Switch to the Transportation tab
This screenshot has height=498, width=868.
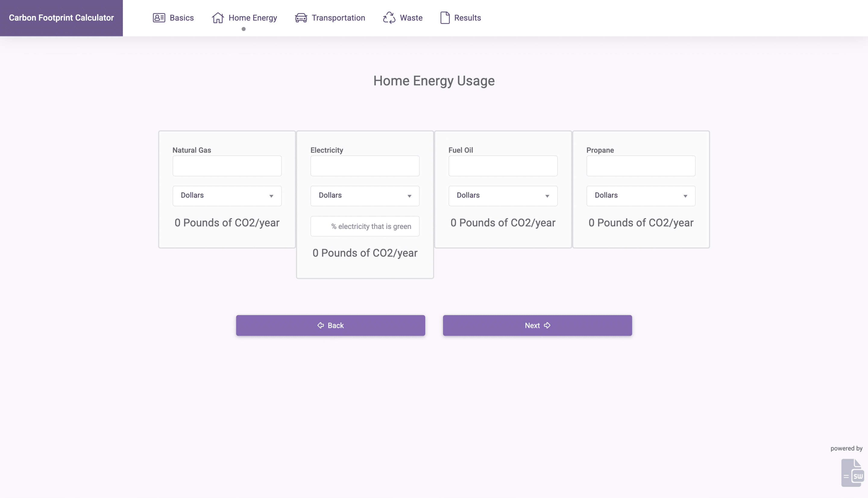click(x=338, y=18)
